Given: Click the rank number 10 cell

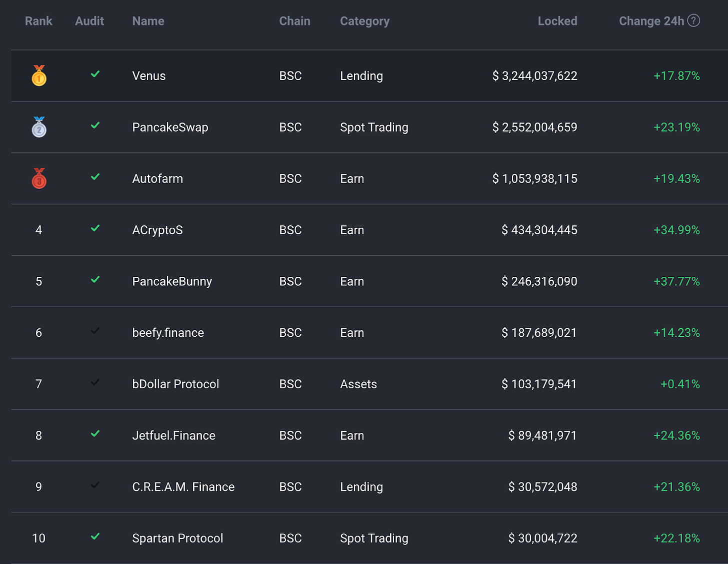Looking at the screenshot, I should pyautogui.click(x=38, y=538).
